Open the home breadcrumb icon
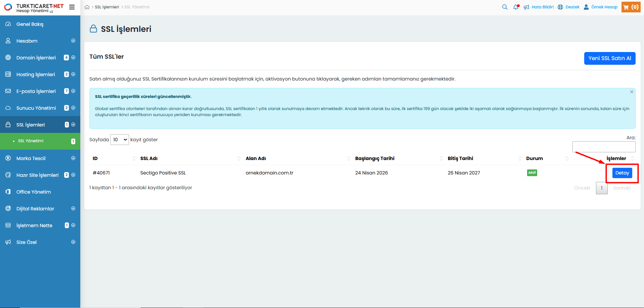This screenshot has width=644, height=308. (87, 7)
